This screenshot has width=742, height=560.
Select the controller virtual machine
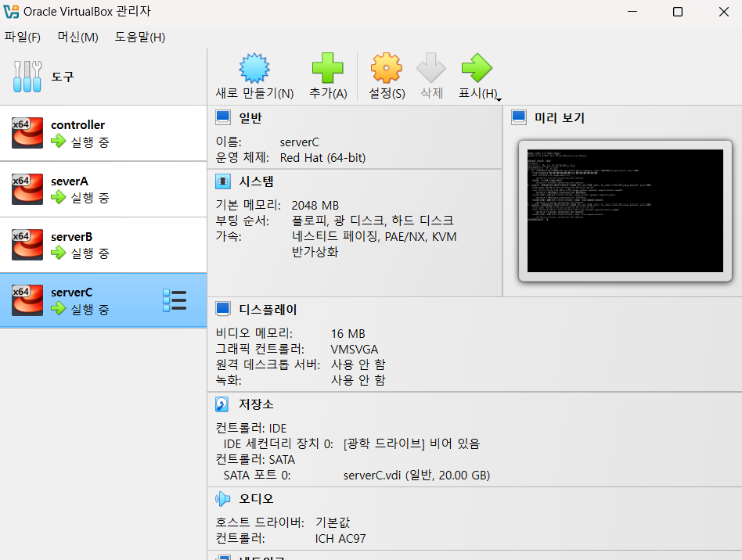tap(103, 134)
